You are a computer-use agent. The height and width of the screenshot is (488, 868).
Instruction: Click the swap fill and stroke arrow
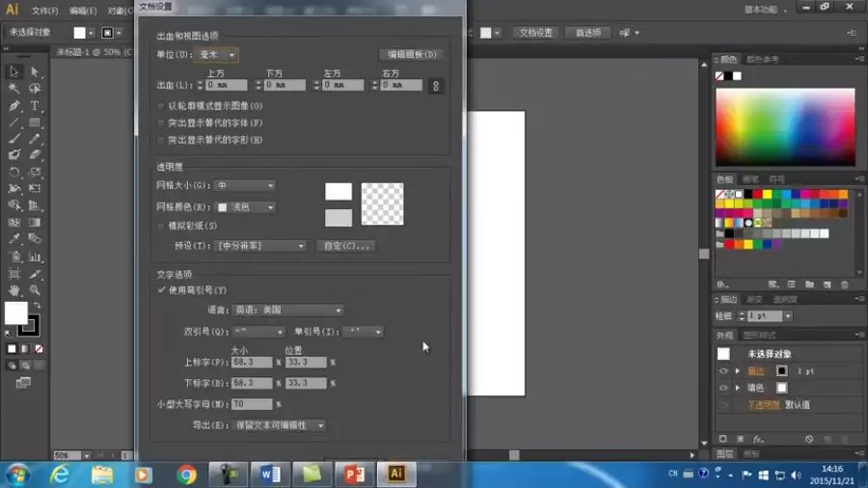click(x=37, y=306)
